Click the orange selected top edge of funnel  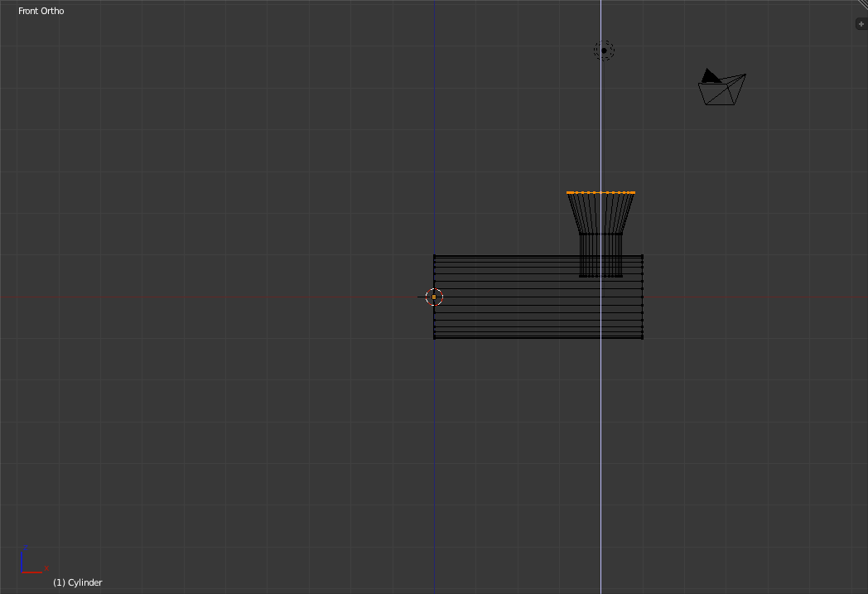600,193
